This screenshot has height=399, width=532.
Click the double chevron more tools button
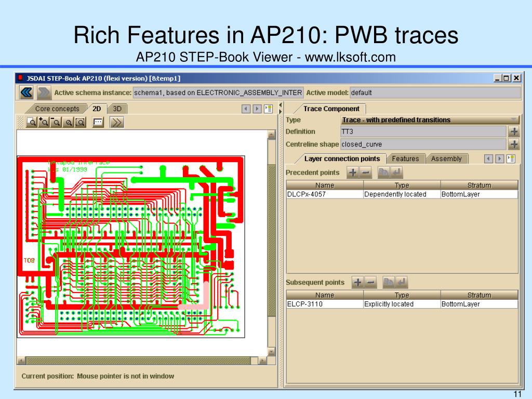[x=117, y=122]
